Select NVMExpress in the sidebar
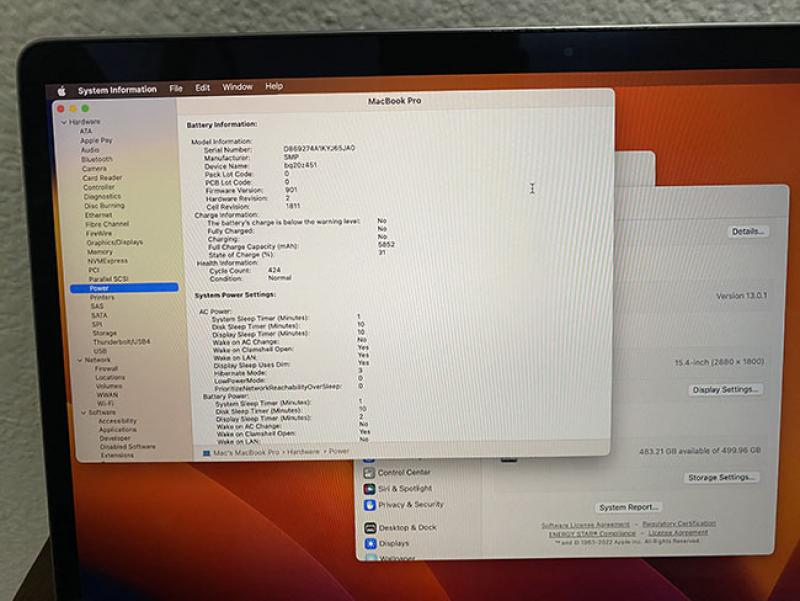Screen dimensions: 800x601 point(108,261)
